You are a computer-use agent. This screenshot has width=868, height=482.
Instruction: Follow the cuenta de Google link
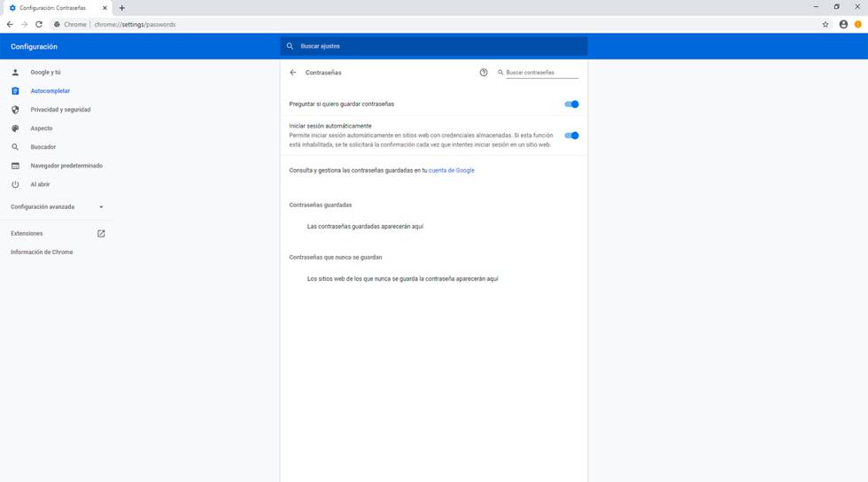(451, 171)
